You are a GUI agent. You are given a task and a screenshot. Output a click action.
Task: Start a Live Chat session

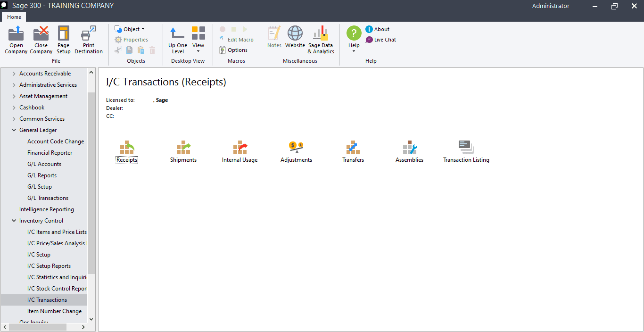pos(381,40)
